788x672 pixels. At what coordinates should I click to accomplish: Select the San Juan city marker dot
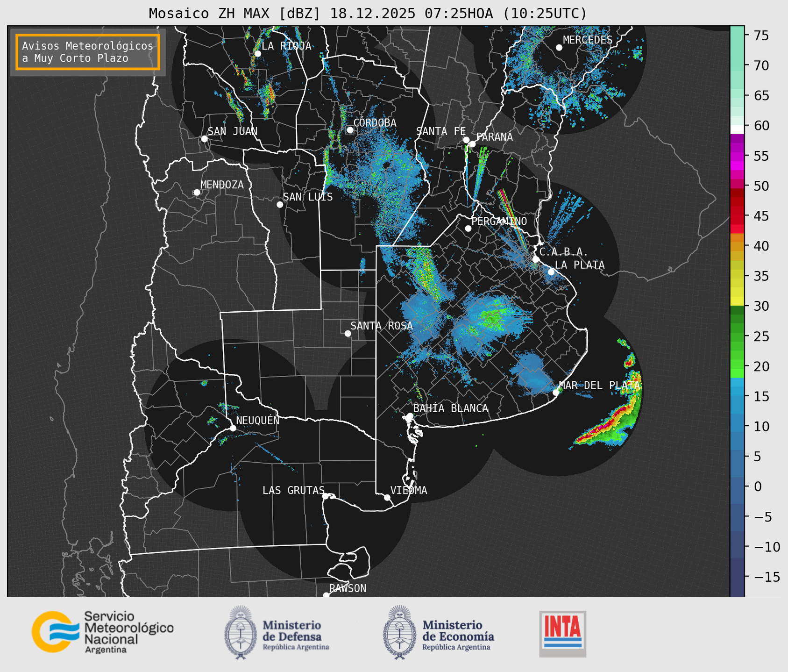click(x=204, y=139)
